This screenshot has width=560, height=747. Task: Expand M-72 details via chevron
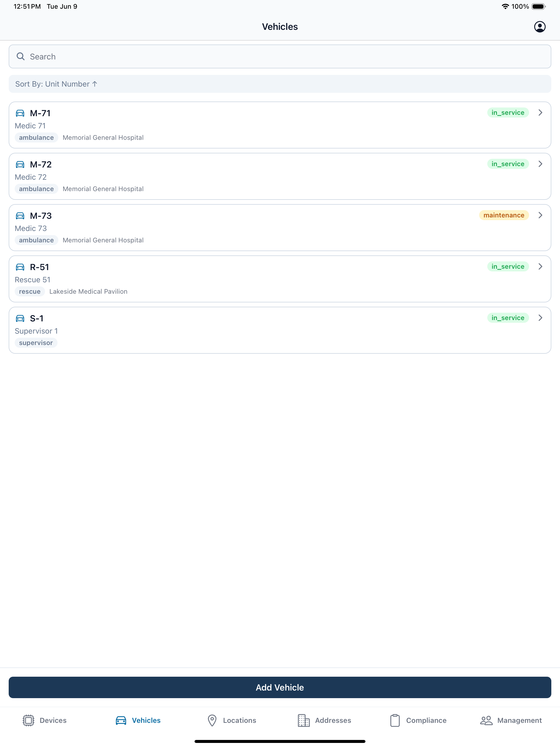[x=540, y=164]
